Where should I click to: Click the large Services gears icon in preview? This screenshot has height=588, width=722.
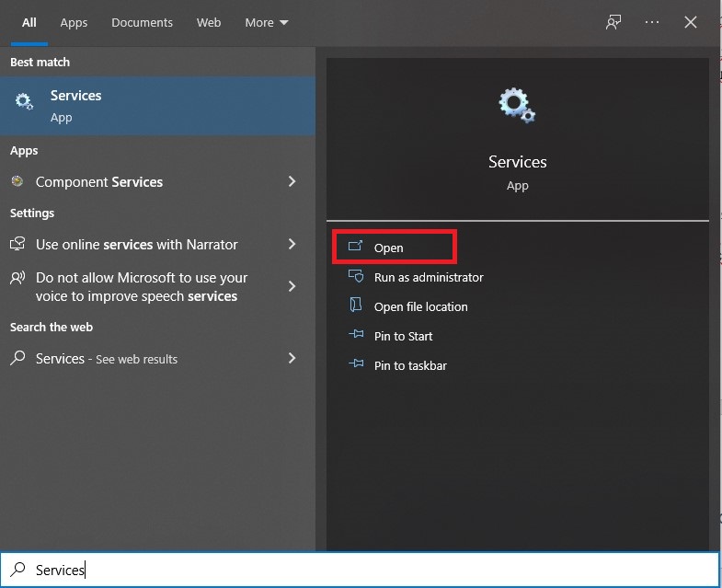tap(517, 105)
